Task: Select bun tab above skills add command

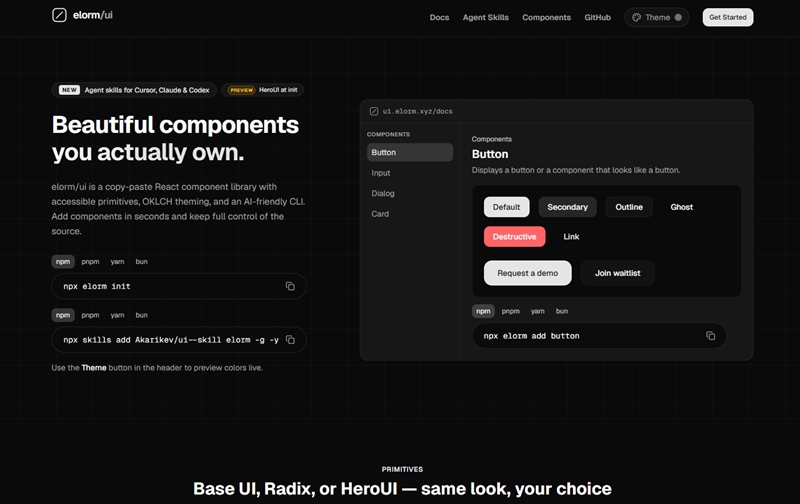Action: tap(141, 315)
